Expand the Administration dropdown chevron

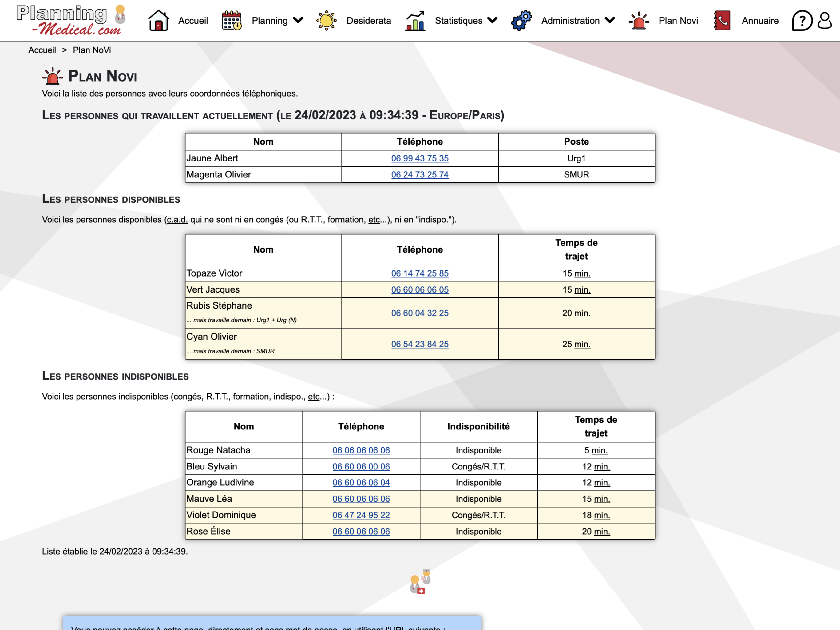click(610, 20)
